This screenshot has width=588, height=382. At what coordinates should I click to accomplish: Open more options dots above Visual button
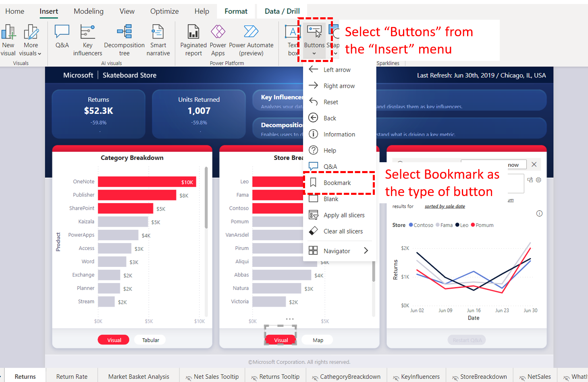[x=290, y=319]
